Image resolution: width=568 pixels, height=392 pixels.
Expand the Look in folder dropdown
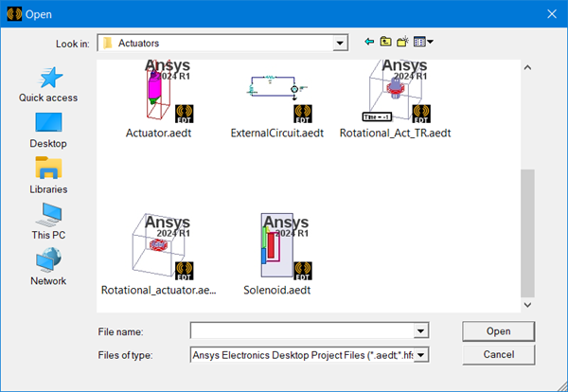[340, 44]
